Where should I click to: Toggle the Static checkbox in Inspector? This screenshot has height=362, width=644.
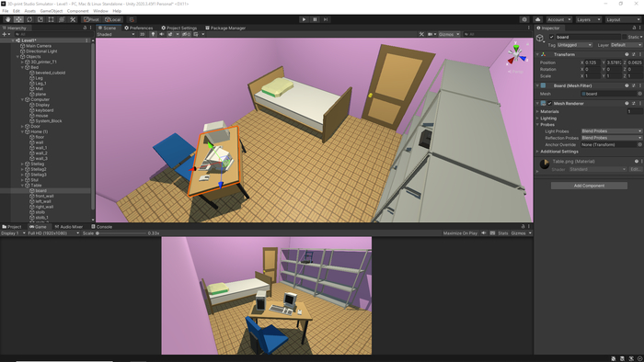[625, 37]
